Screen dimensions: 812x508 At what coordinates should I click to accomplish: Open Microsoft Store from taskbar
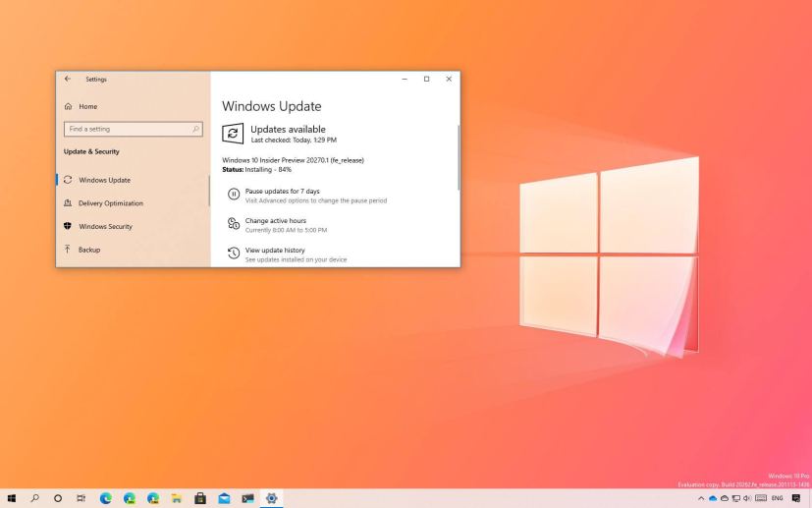tap(200, 498)
